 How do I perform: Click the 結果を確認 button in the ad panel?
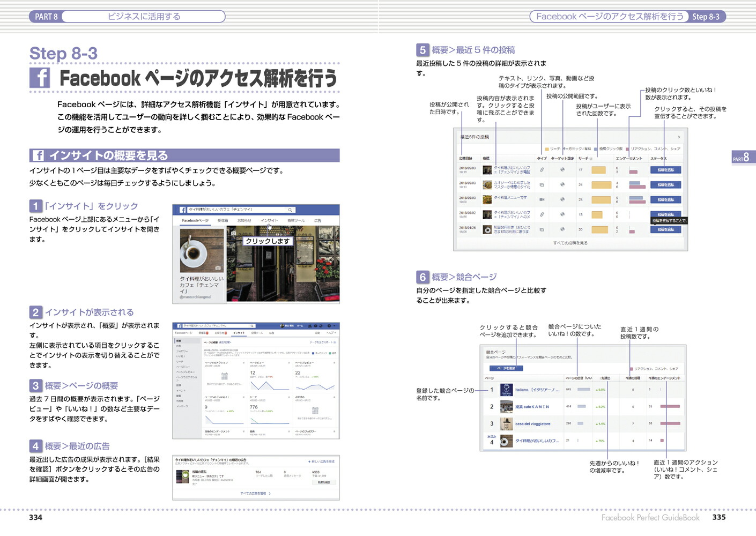[324, 482]
